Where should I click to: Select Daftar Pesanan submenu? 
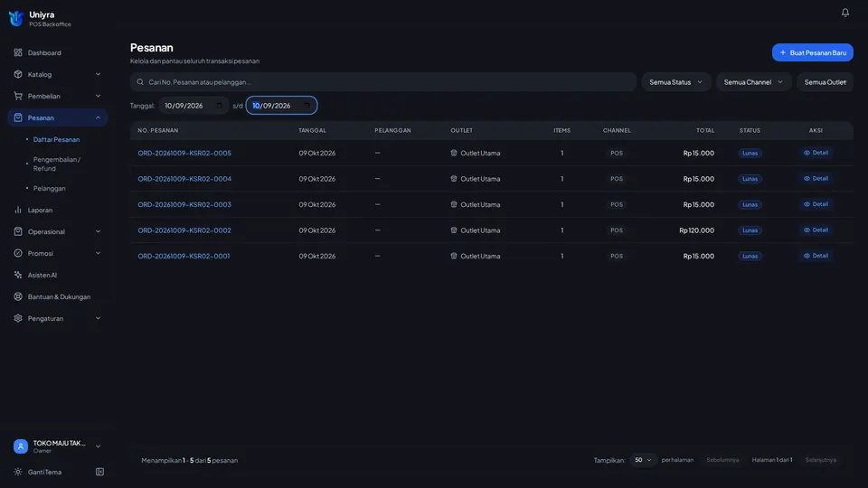[56, 139]
